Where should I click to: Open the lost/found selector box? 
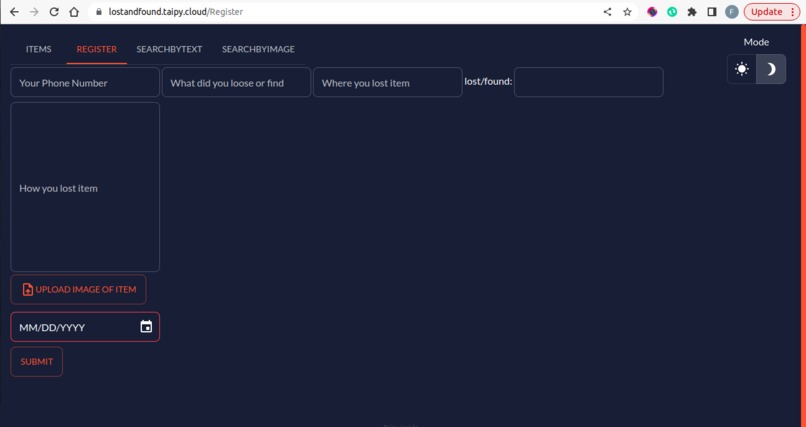pyautogui.click(x=589, y=82)
